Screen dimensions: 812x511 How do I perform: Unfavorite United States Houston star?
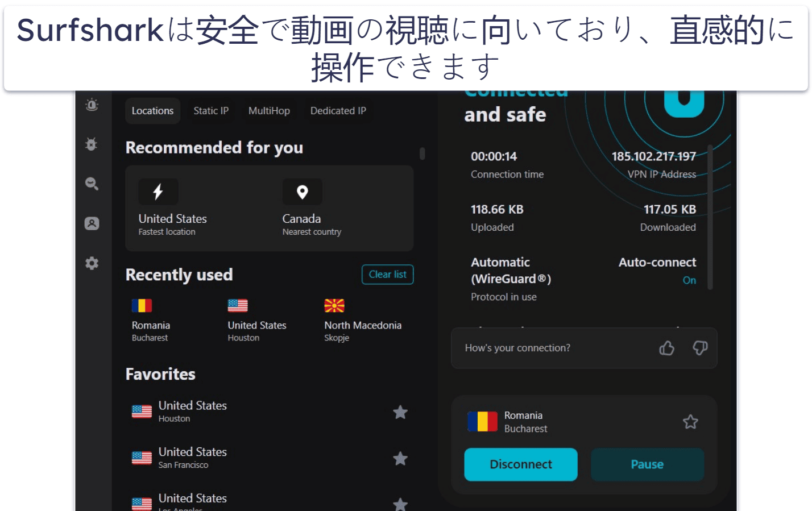400,412
